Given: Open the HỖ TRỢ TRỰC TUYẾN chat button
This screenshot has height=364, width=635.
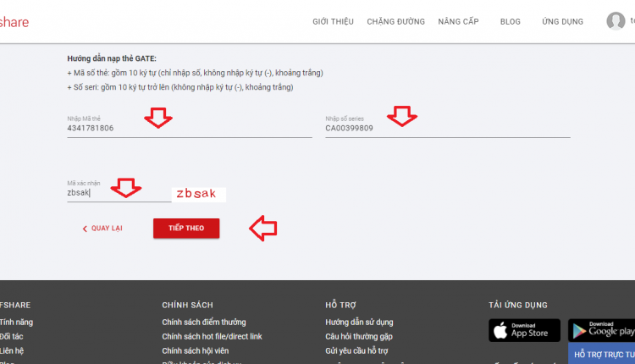Looking at the screenshot, I should (601, 354).
